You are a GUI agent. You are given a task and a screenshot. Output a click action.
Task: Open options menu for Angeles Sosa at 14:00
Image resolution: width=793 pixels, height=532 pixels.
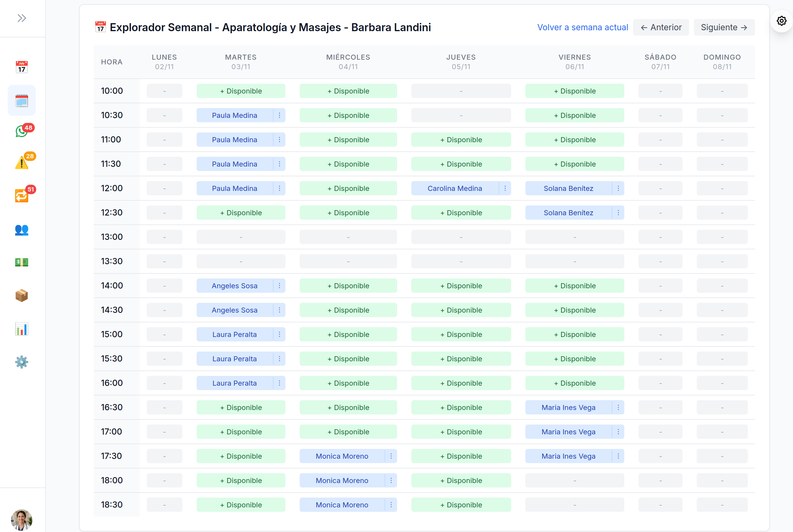coord(279,286)
